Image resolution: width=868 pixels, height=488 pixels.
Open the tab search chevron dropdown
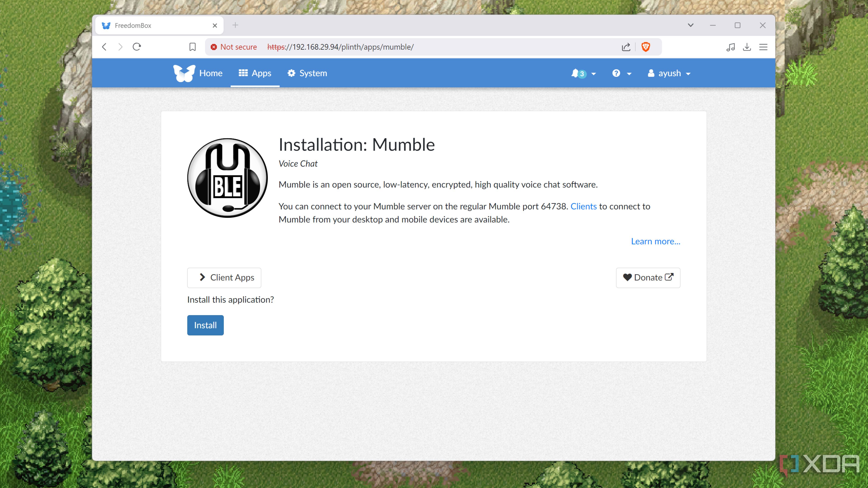coord(690,25)
